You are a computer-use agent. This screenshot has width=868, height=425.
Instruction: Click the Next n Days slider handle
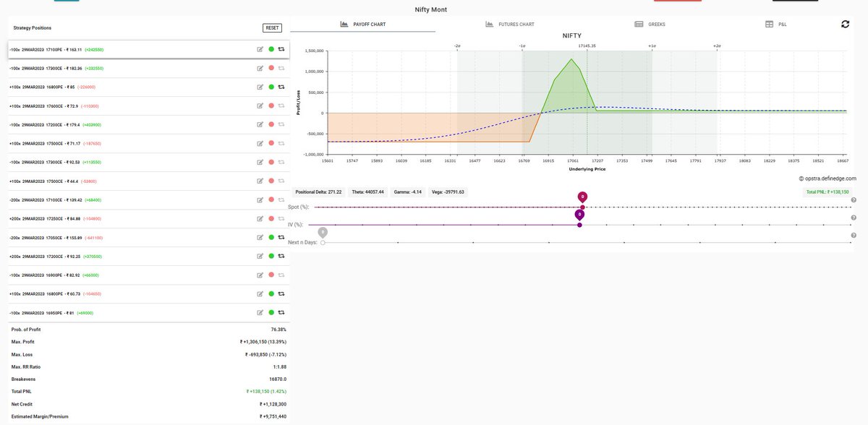click(x=323, y=243)
